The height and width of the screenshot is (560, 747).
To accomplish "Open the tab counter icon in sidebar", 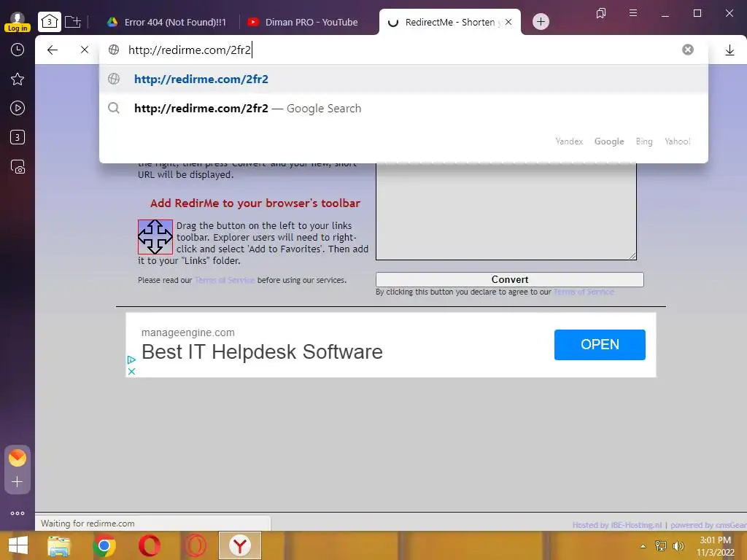I will [x=18, y=138].
